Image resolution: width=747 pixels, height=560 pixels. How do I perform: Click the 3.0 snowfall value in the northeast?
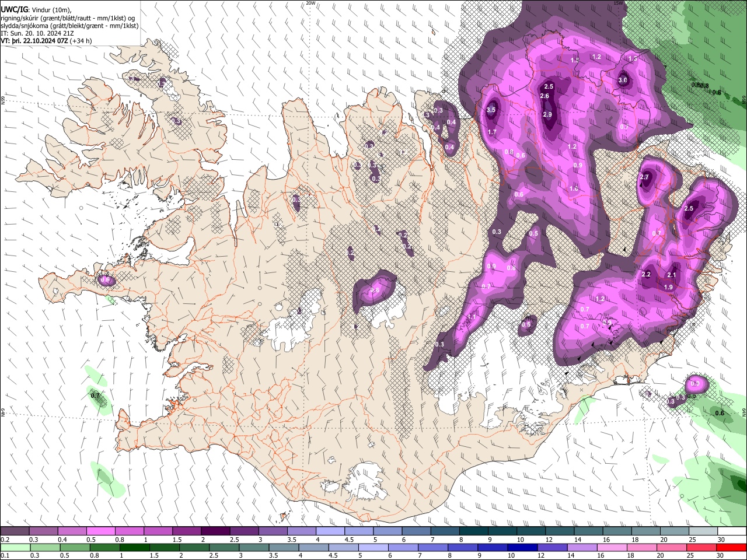[x=623, y=80]
